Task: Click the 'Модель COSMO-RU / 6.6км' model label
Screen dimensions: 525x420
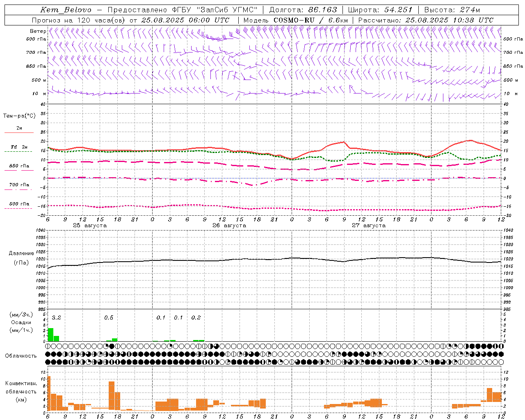Action: click(295, 20)
